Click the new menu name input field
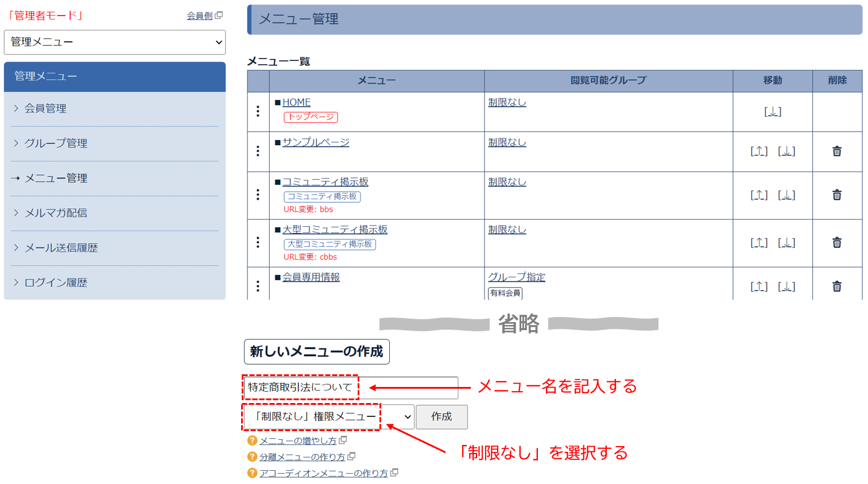 (x=351, y=388)
